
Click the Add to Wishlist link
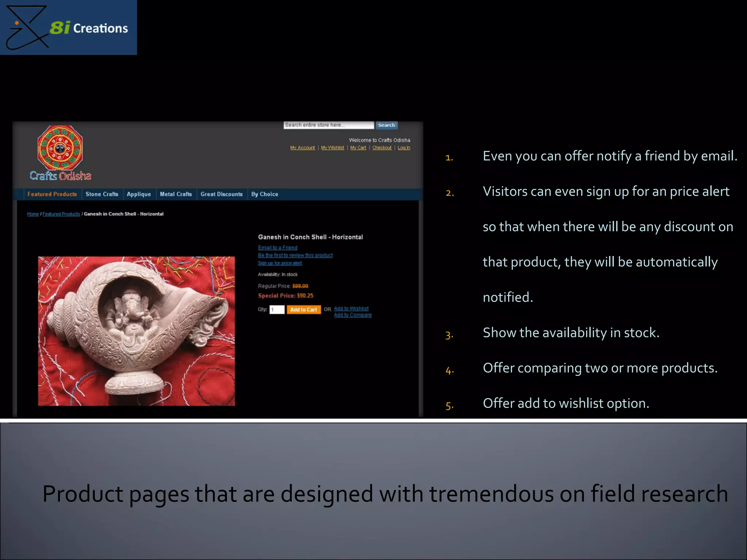[351, 308]
